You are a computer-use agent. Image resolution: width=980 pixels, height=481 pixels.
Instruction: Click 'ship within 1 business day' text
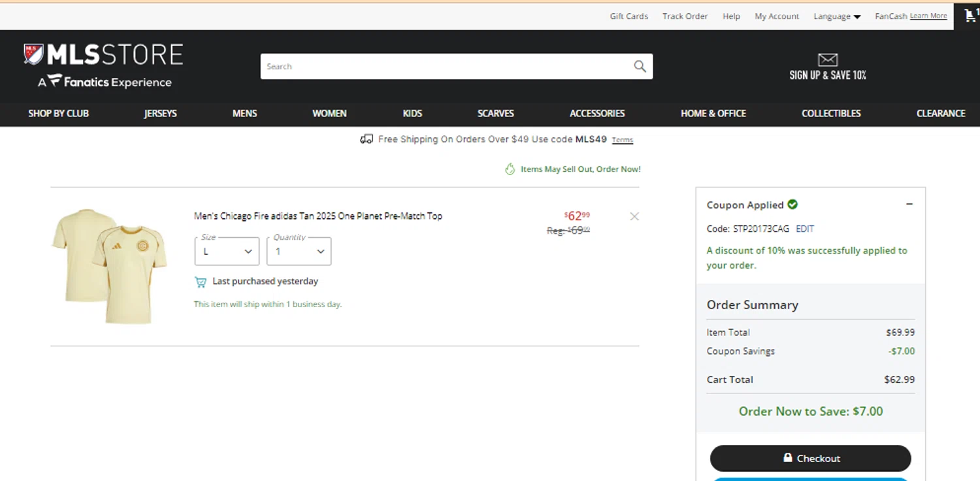267,305
